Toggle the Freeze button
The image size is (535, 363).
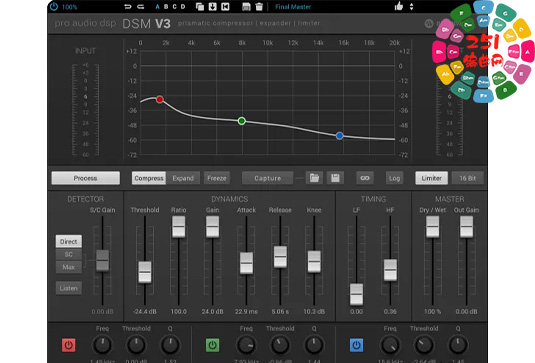[217, 178]
